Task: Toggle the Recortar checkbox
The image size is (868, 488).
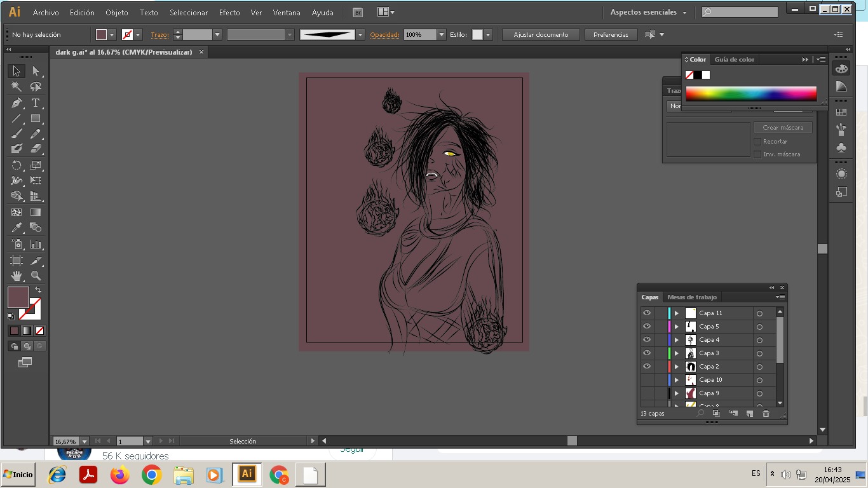Action: tap(757, 142)
